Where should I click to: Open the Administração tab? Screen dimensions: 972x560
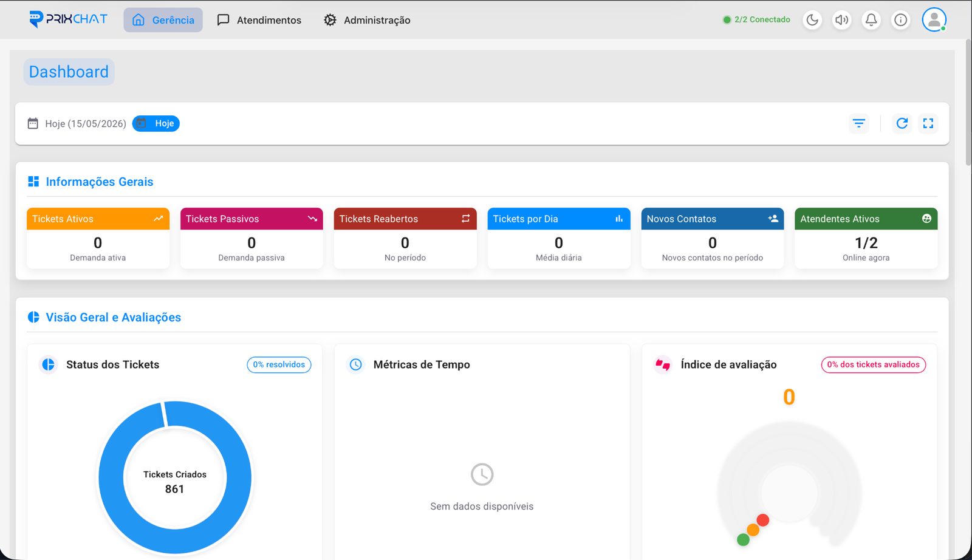[x=367, y=20]
